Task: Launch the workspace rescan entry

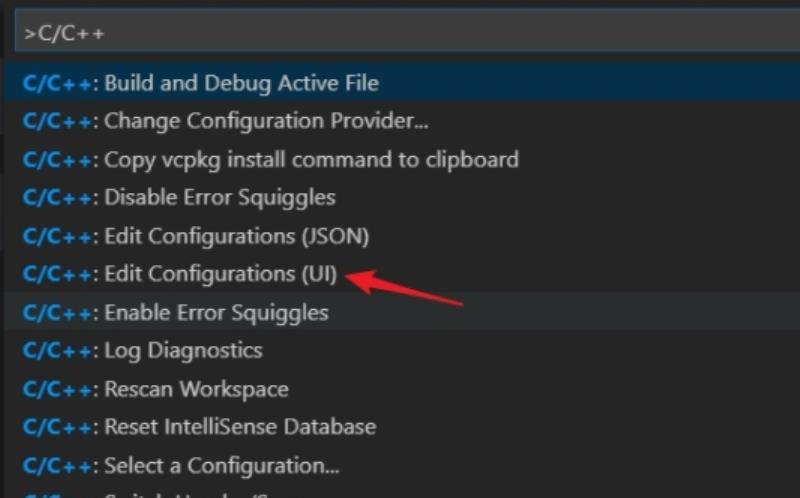Action: tap(402, 389)
